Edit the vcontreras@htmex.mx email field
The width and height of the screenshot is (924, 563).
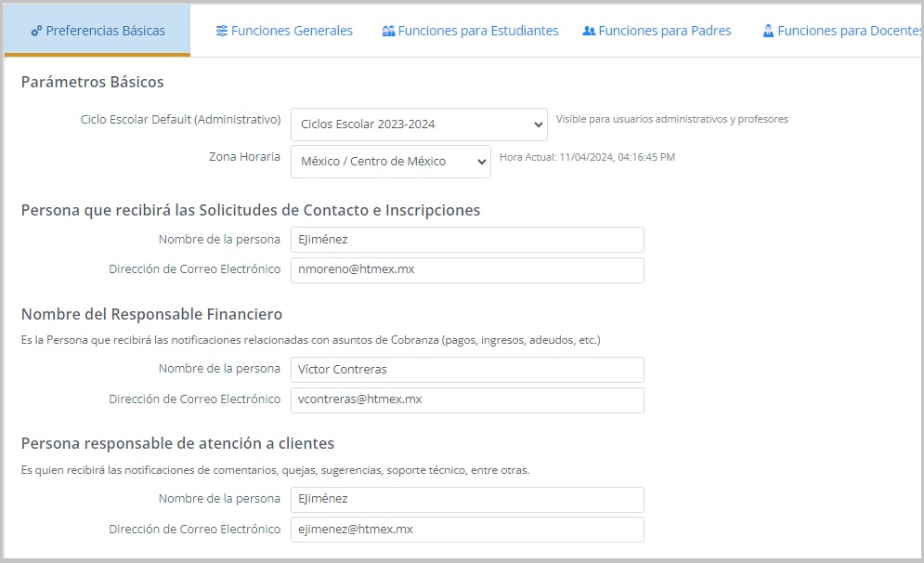click(466, 400)
